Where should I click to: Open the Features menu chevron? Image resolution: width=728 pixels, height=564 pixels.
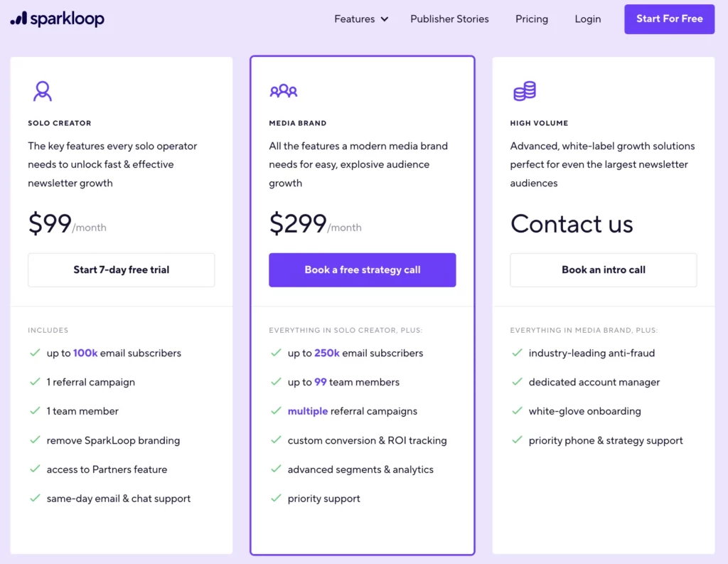384,19
